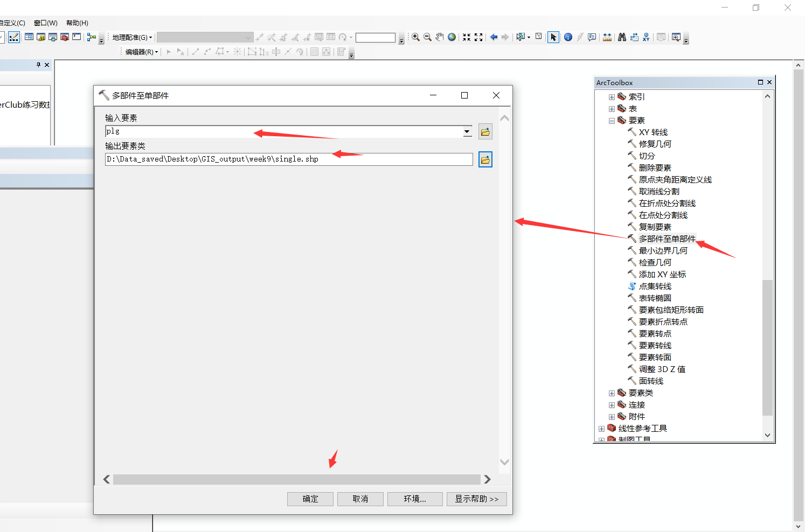
Task: Go back to previous extent arrow
Action: [494, 37]
